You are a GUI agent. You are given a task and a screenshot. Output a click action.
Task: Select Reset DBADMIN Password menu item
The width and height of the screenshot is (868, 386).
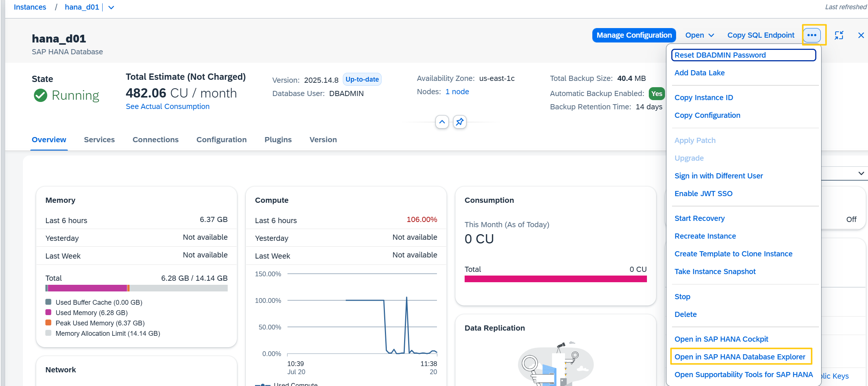743,55
